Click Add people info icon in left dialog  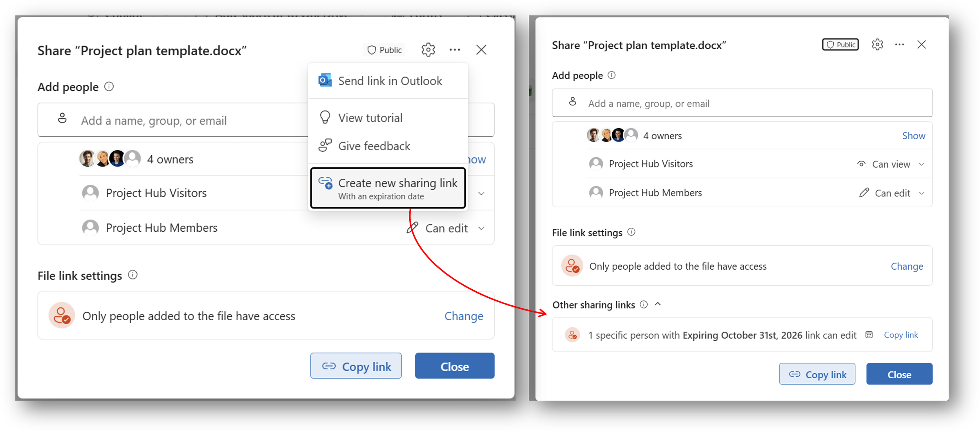tap(109, 86)
